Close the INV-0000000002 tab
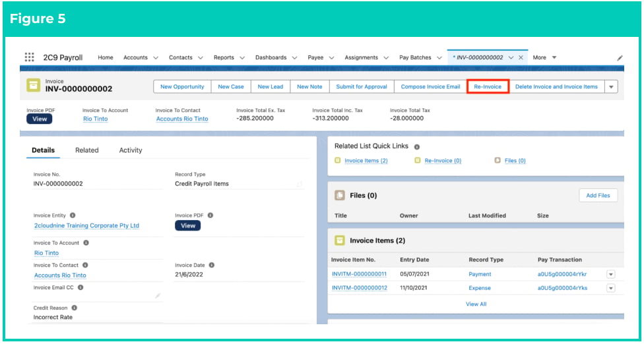644x344 pixels. tap(521, 58)
